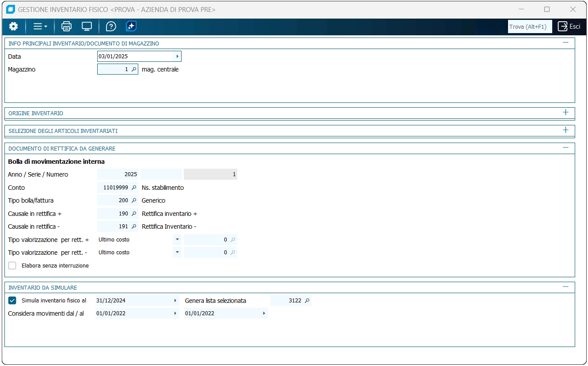Screen dimensions: 588x366
Task: Expand the Origine Inventario section
Action: (x=565, y=113)
